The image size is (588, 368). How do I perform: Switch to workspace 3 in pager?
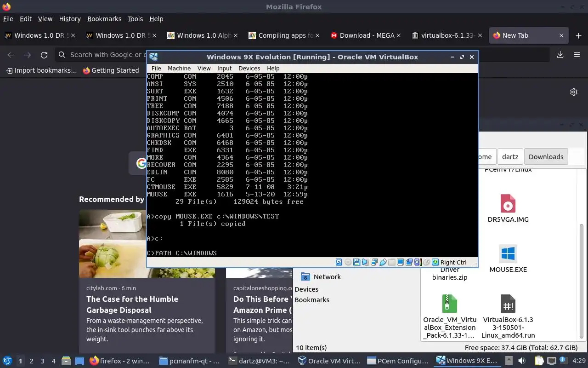point(43,361)
